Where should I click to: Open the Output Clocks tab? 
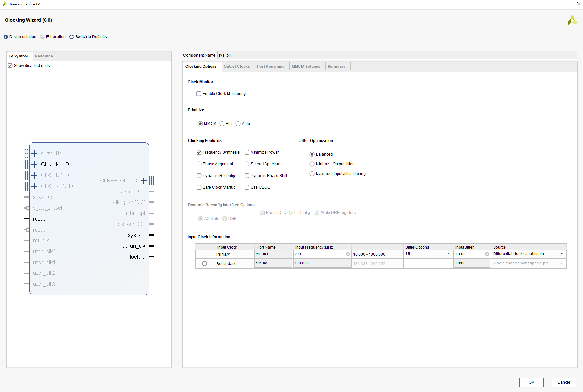[x=237, y=67]
